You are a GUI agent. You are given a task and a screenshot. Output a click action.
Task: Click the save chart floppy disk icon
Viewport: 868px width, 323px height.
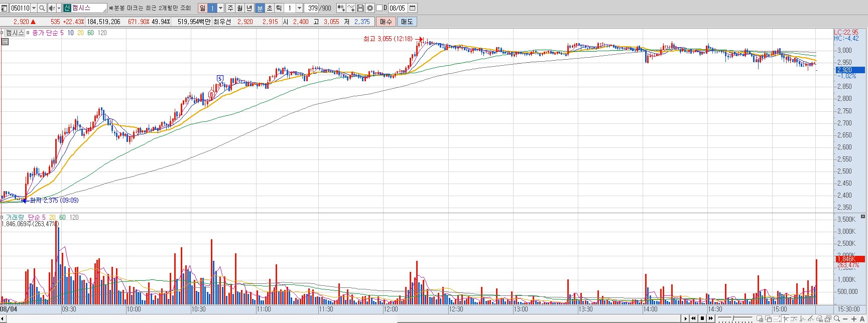coord(360,8)
